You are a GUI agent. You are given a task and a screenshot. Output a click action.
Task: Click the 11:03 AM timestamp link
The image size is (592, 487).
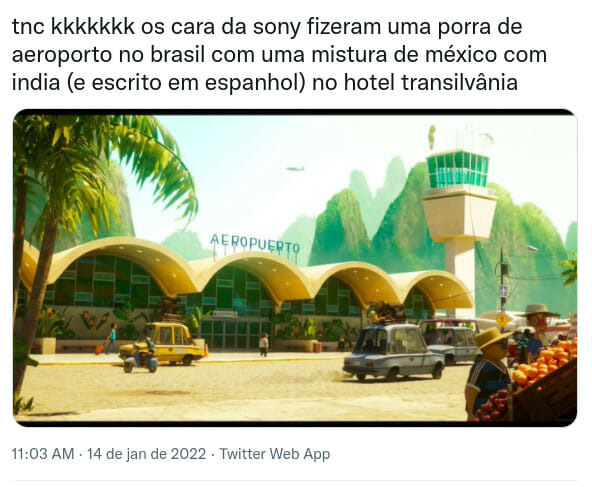(43, 454)
